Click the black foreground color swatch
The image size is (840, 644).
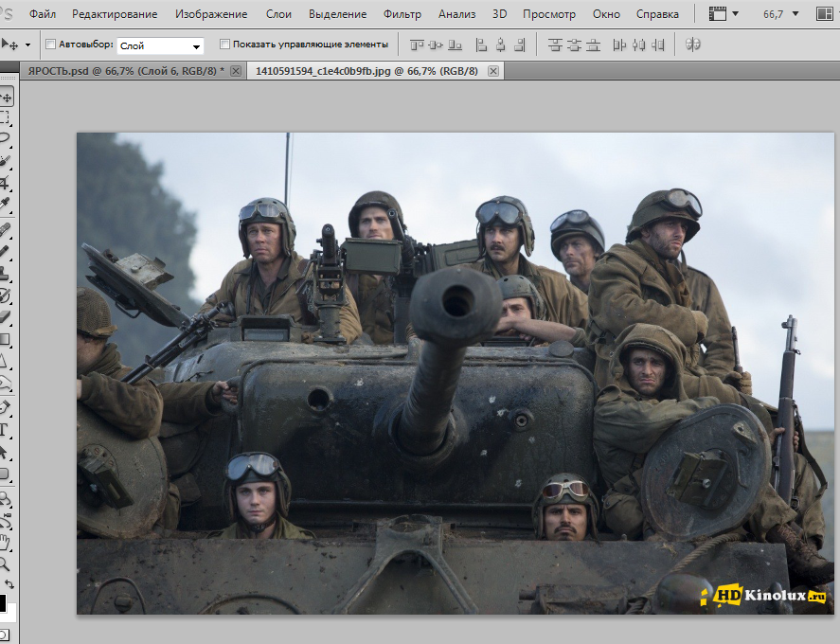click(3, 602)
